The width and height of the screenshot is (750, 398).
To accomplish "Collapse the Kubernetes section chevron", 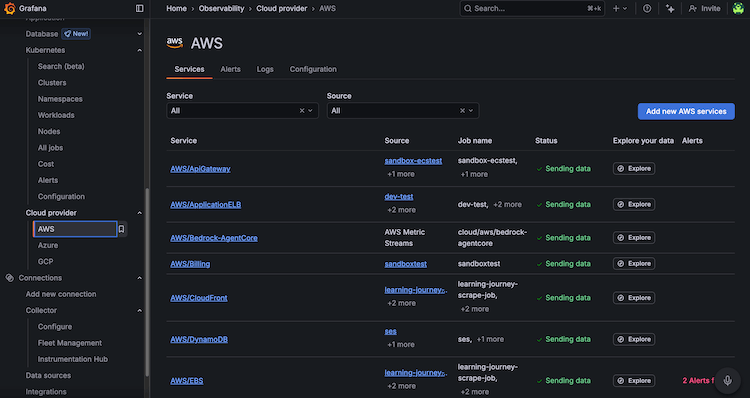I will click(139, 50).
